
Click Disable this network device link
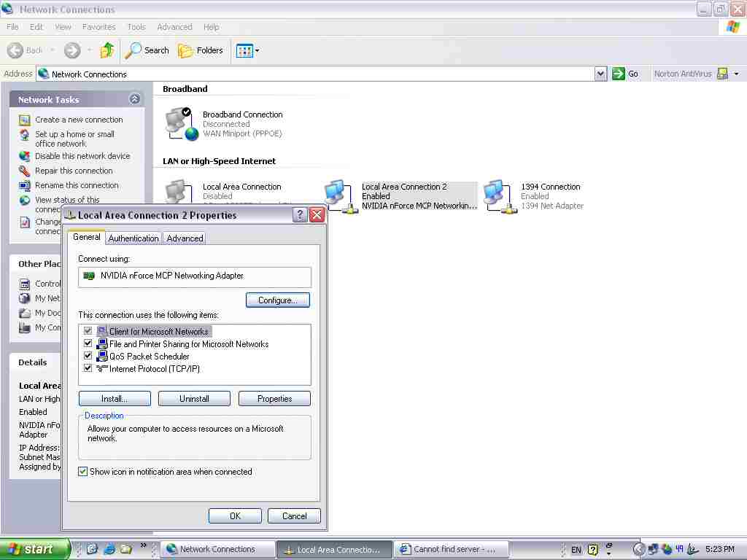tap(82, 156)
